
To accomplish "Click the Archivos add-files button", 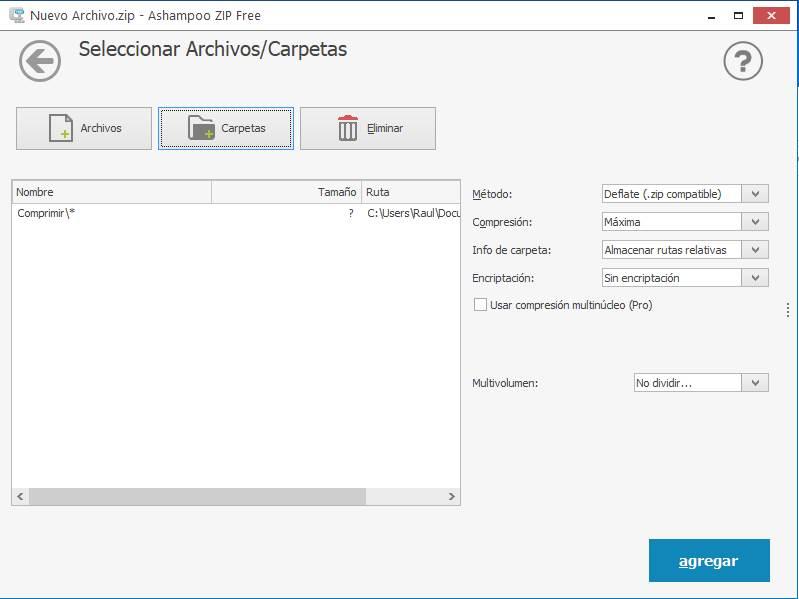I will coord(84,128).
